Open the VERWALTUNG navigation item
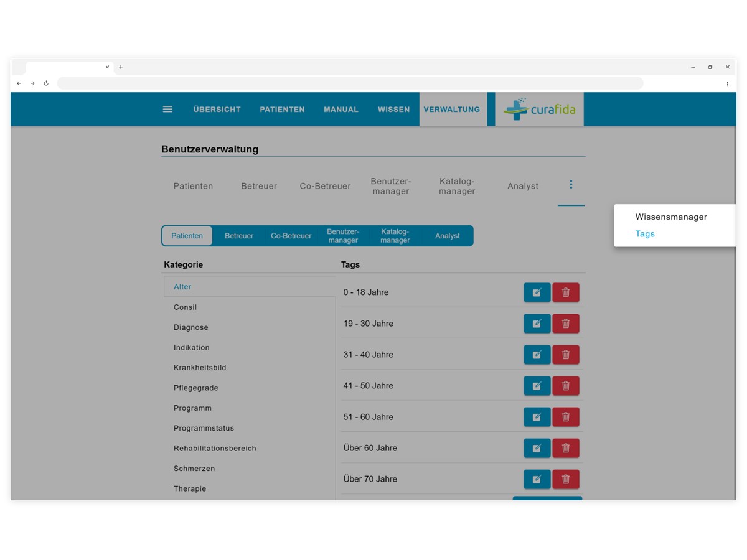 (x=452, y=110)
